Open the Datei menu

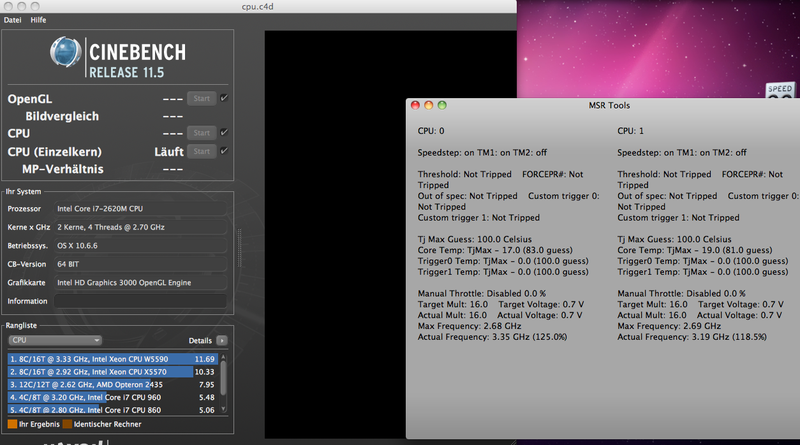tap(13, 20)
